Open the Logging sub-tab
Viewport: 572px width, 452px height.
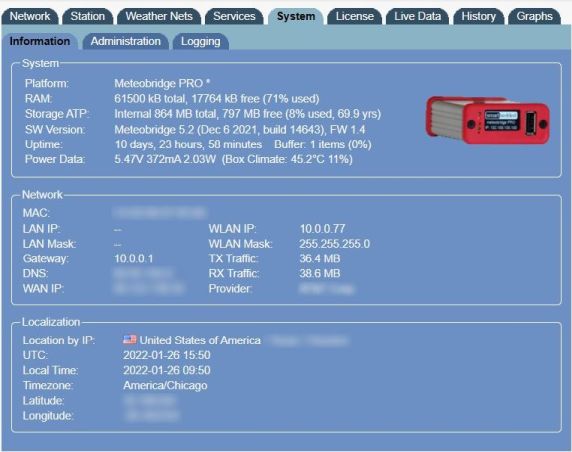tap(201, 41)
